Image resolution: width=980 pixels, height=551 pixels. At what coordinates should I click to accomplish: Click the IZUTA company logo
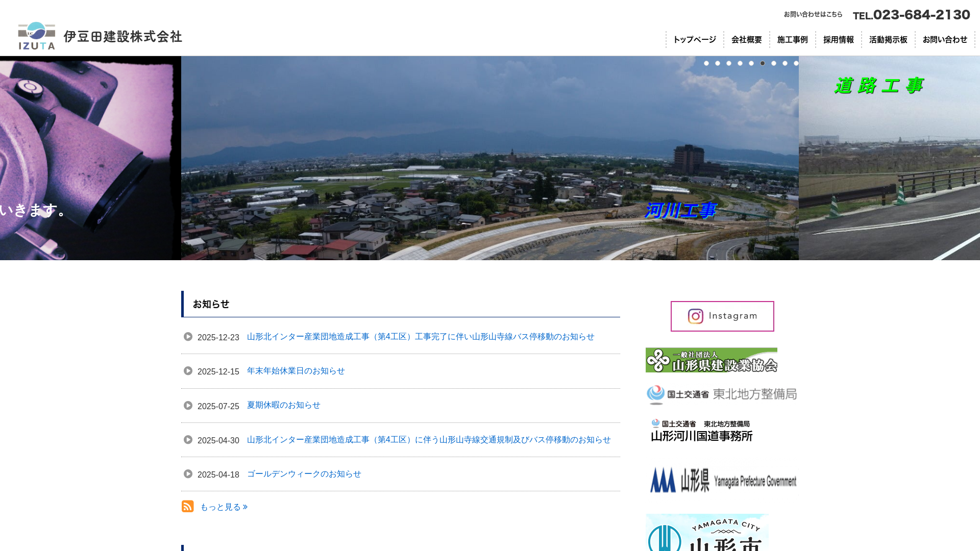coord(36,36)
